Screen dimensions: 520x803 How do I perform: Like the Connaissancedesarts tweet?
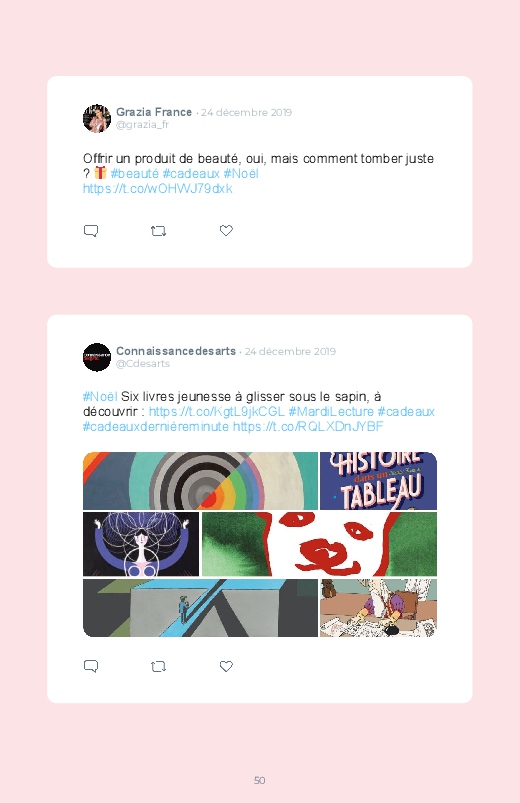click(x=226, y=666)
